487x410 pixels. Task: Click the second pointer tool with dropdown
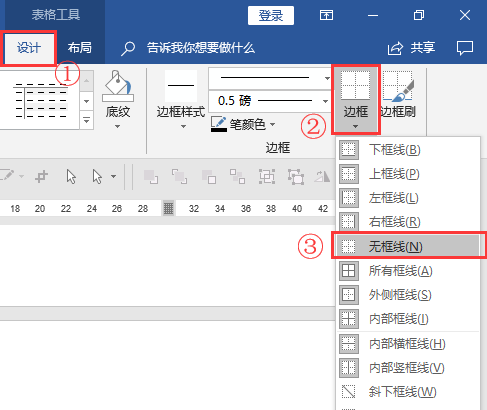pos(97,176)
